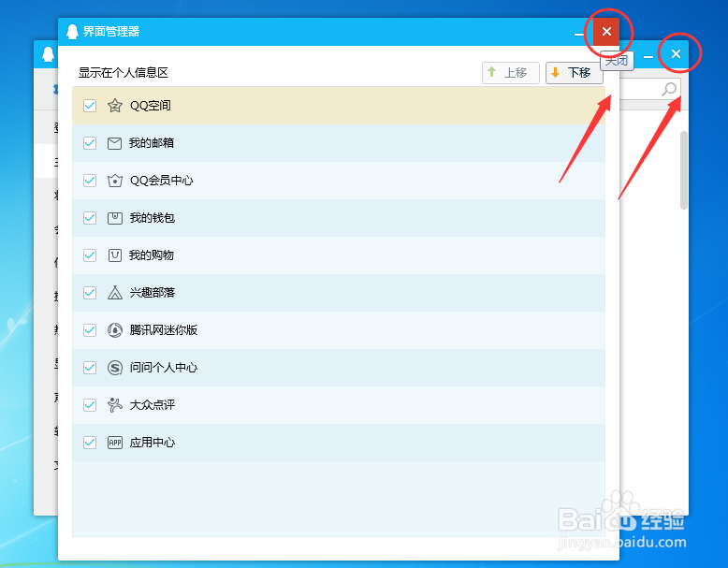Viewport: 728px width, 568px height.
Task: Uncheck the QQ空间 checkbox
Action: pyautogui.click(x=90, y=106)
